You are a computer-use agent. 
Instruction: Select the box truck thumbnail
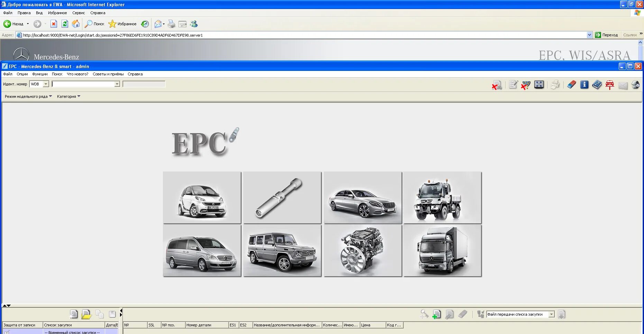pos(442,251)
